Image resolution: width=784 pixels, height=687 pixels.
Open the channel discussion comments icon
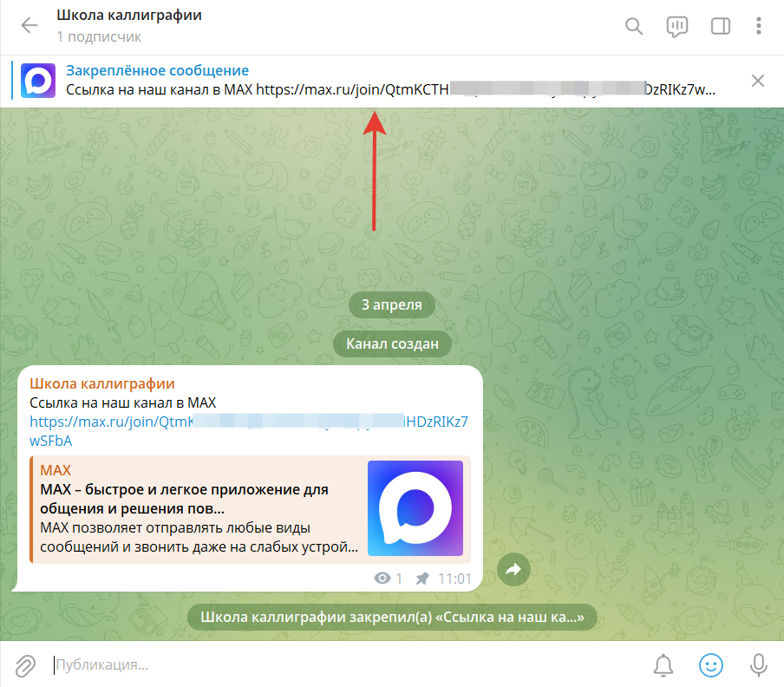[677, 26]
